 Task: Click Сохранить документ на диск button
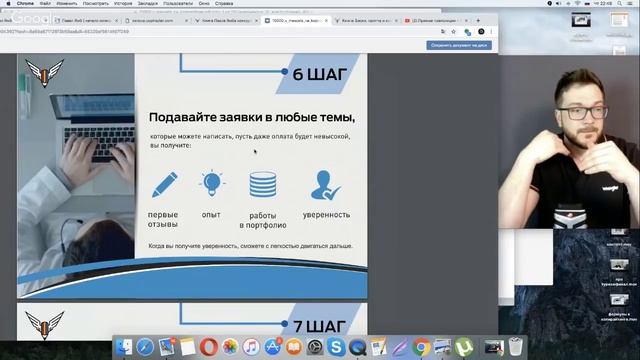[459, 45]
